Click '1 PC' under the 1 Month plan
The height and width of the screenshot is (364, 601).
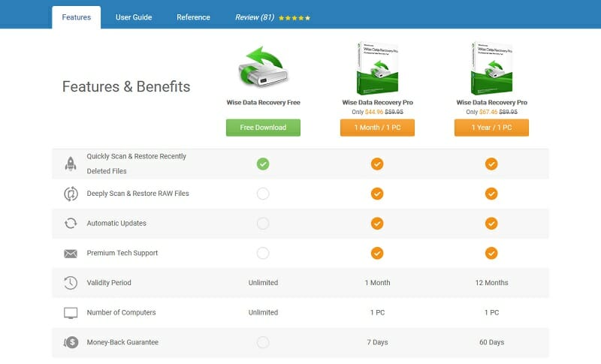click(377, 312)
